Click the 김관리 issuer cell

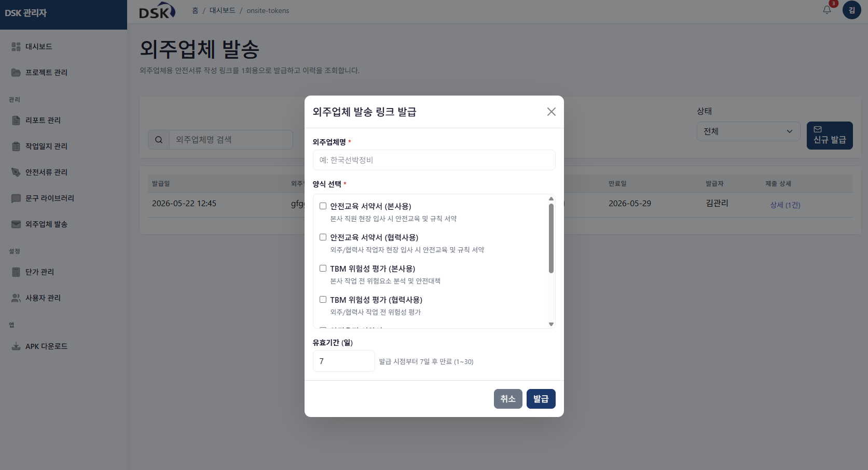(x=717, y=203)
